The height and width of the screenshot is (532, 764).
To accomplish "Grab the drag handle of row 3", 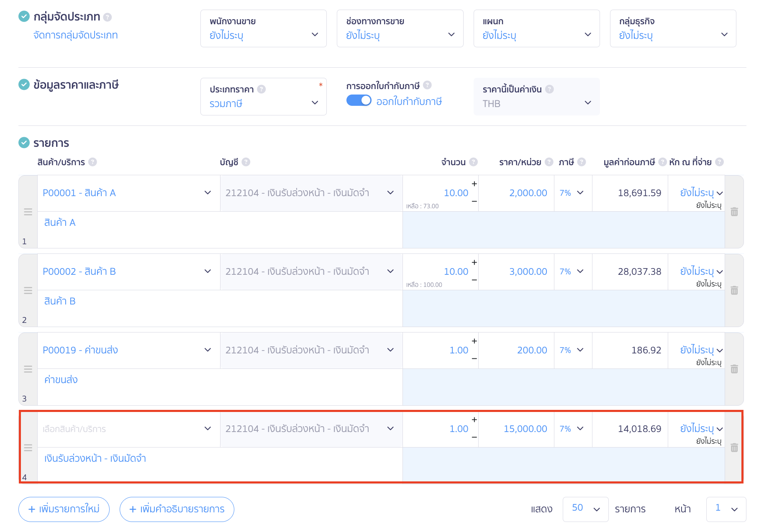I will [x=28, y=369].
